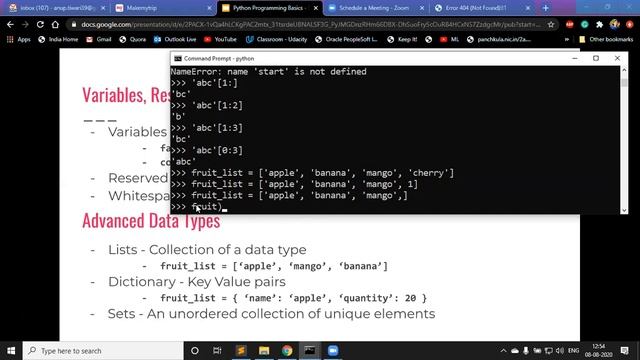Click 'Lists - Collection of a data type'

tap(207, 250)
